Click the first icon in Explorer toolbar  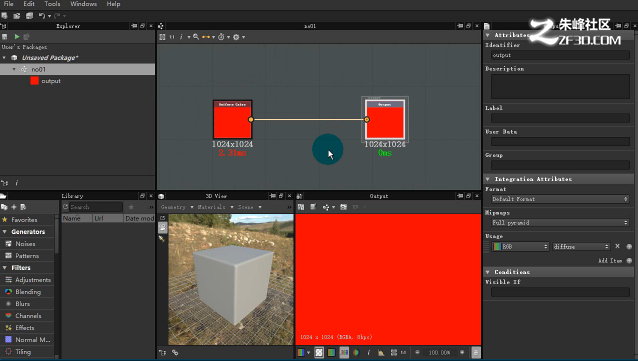[4, 37]
